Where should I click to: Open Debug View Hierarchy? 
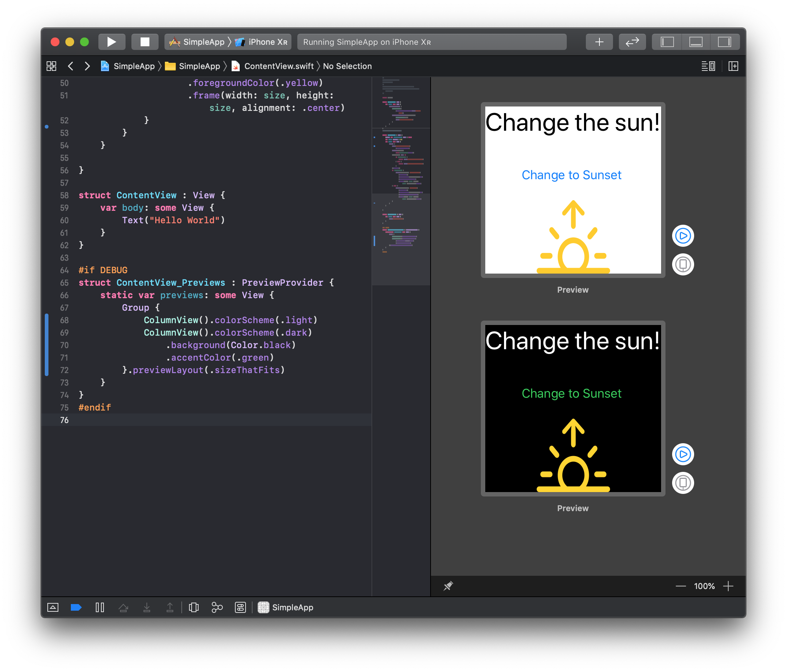point(194,607)
